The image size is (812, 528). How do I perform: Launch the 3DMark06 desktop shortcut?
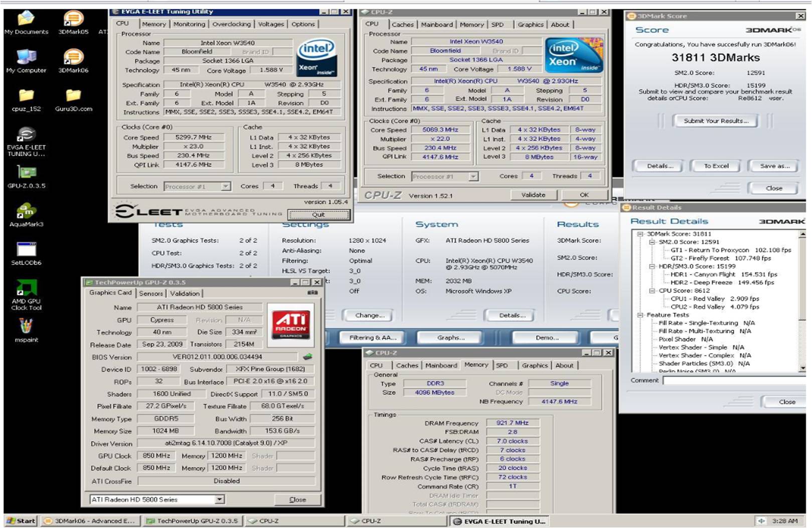tap(73, 61)
